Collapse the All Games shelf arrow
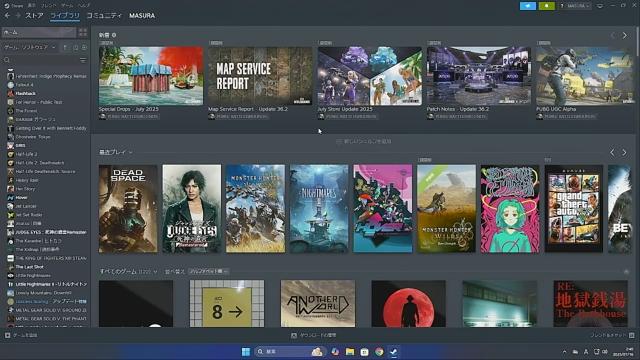This screenshot has height=360, width=640. [x=626, y=271]
